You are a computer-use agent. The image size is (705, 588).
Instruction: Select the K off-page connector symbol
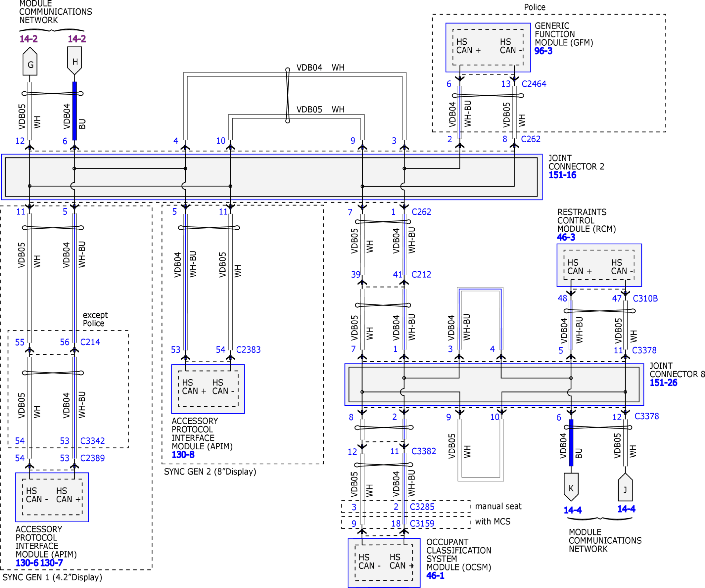[571, 487]
